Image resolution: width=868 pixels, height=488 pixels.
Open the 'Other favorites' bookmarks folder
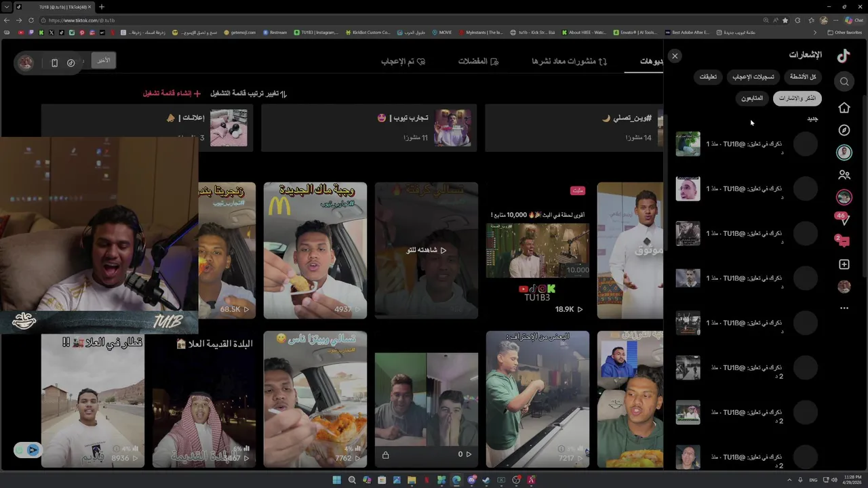pyautogui.click(x=845, y=33)
